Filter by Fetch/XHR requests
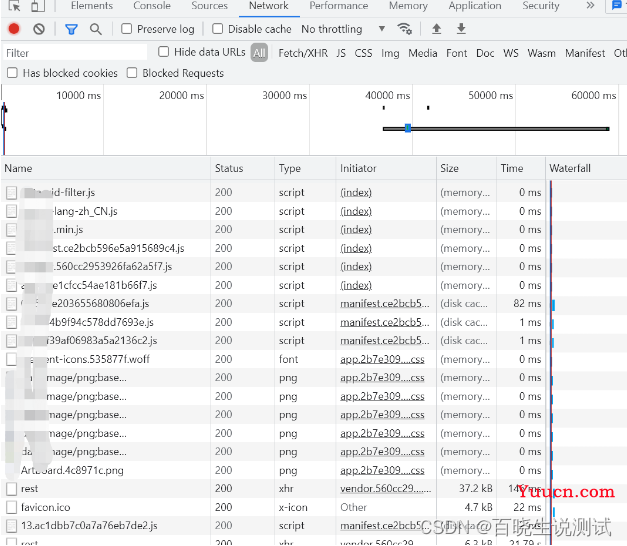The width and height of the screenshot is (627, 546). pos(303,53)
